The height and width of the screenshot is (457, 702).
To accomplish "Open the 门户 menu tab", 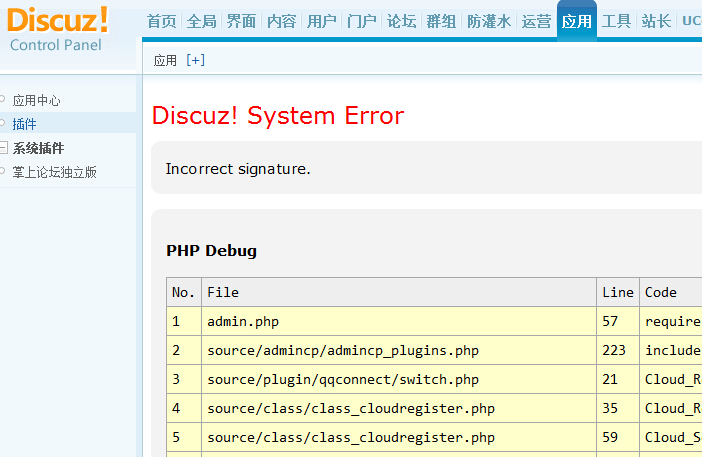I will coord(361,21).
